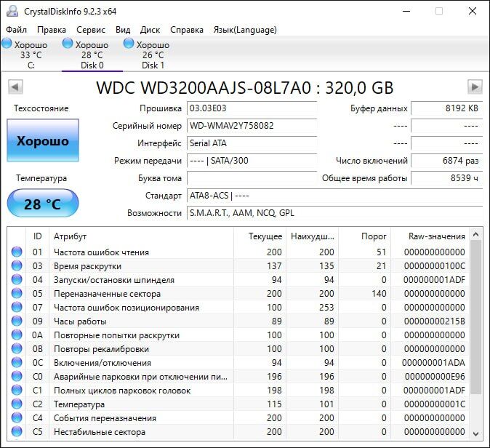Go to previous disk with left arrow
The height and width of the screenshot is (448, 490).
point(15,88)
